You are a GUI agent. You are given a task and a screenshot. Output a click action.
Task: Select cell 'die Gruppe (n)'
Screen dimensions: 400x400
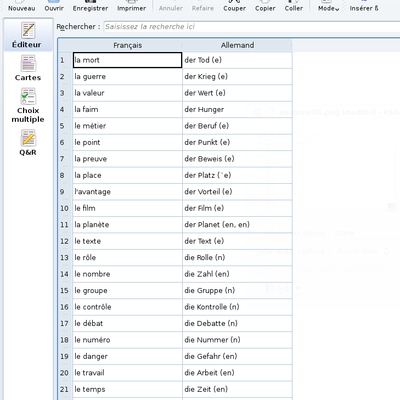tap(237, 290)
